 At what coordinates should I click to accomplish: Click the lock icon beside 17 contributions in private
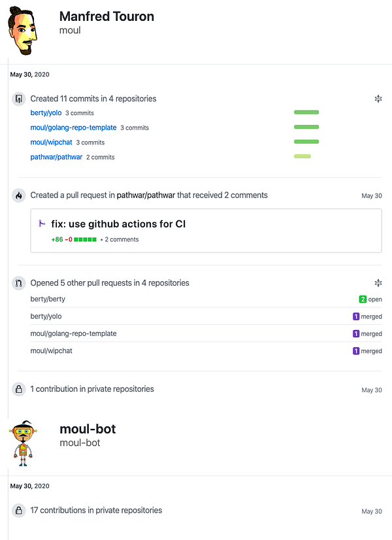pos(18,511)
